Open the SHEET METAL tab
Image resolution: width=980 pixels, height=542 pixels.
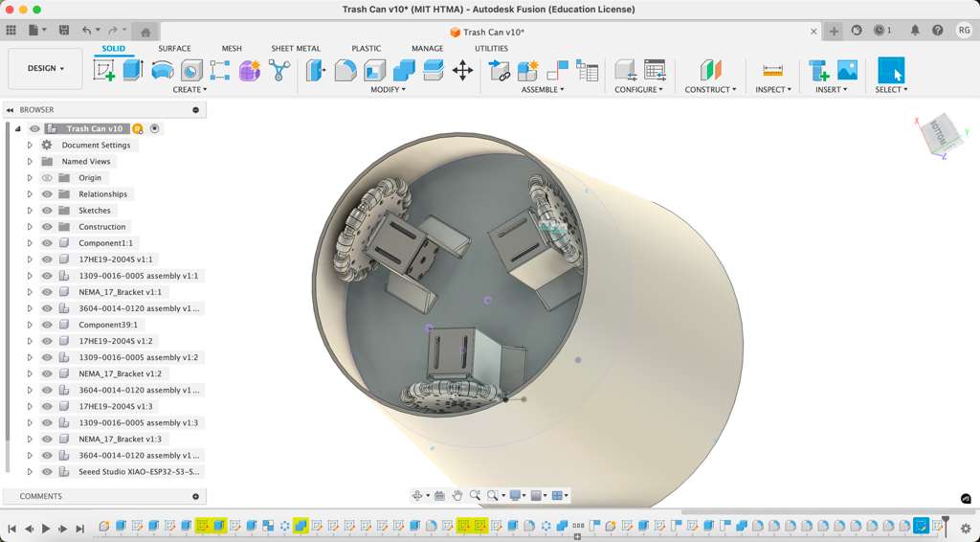296,48
